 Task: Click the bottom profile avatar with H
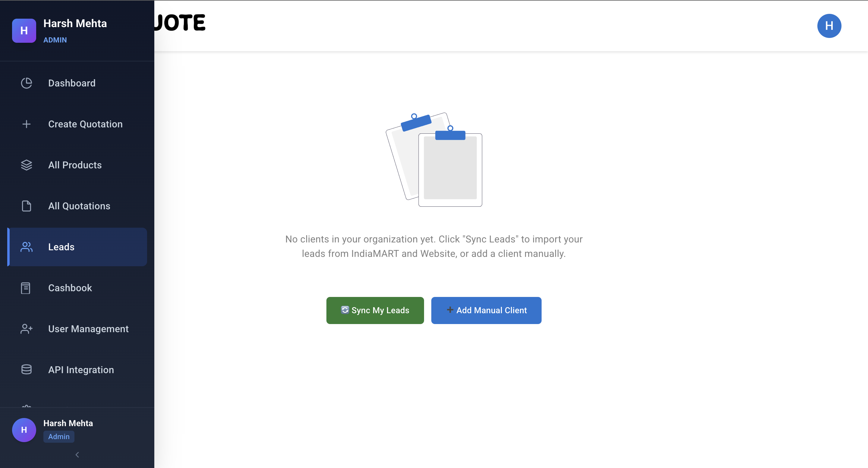coord(24,430)
